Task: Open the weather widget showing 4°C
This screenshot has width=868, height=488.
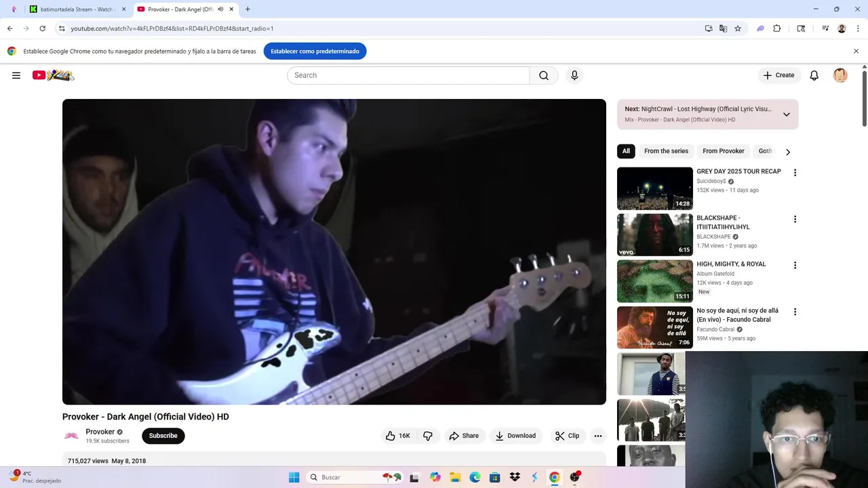Action: (34, 477)
